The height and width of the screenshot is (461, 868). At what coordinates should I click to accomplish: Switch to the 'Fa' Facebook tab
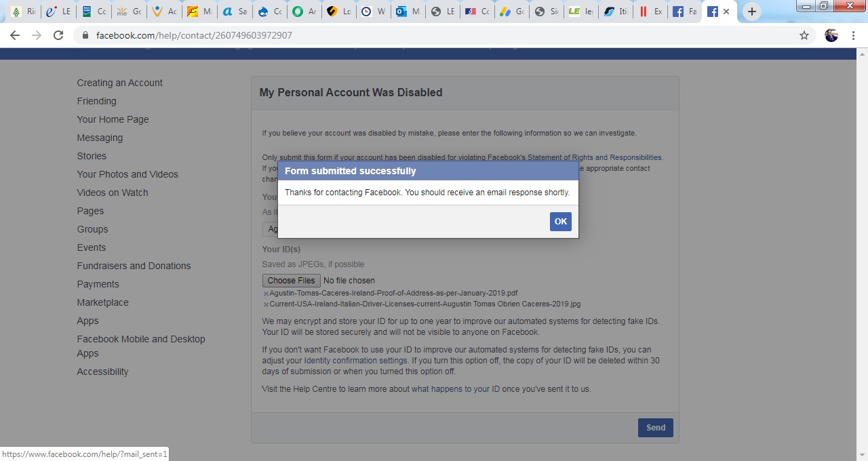click(x=685, y=12)
